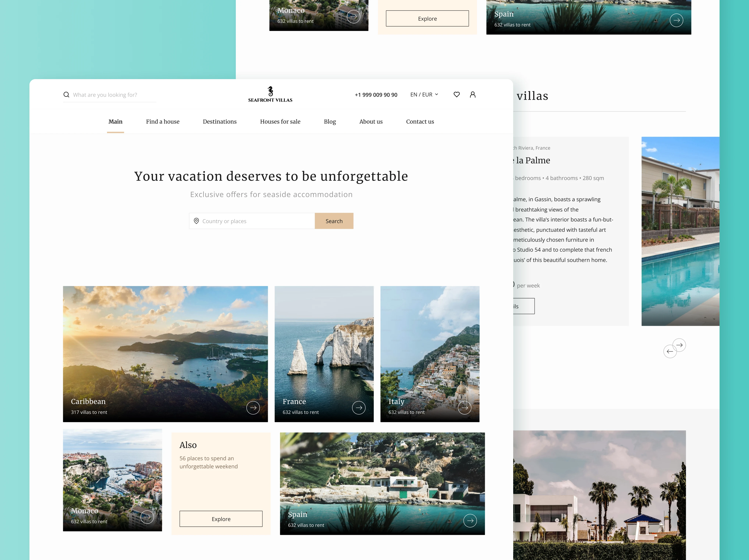
Task: Click the arrow on front-page Spain card
Action: point(470,521)
